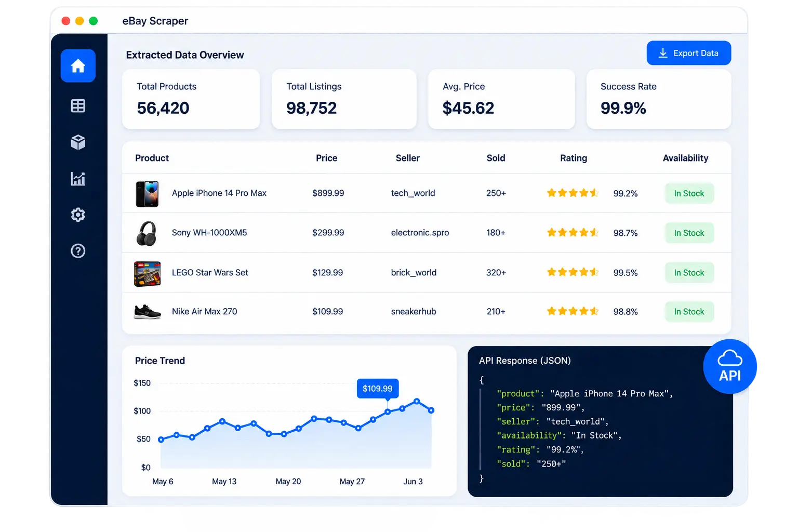Open the Home dashboard icon in sidebar

78,66
